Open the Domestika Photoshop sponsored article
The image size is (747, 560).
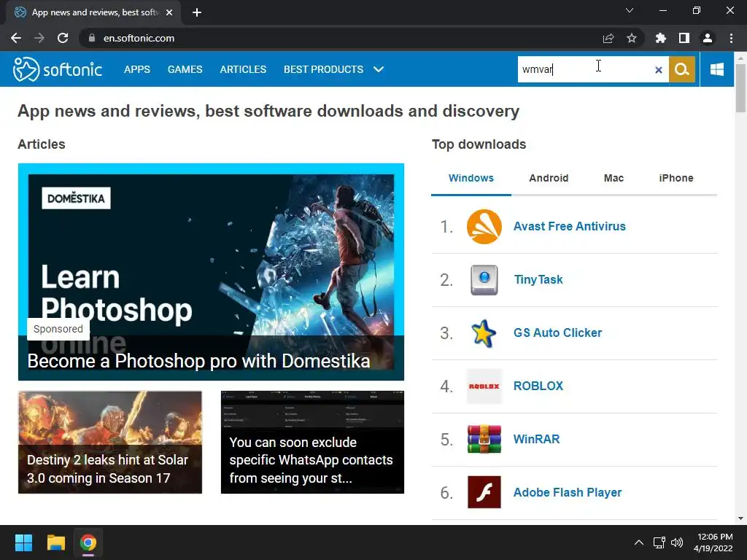coord(211,272)
